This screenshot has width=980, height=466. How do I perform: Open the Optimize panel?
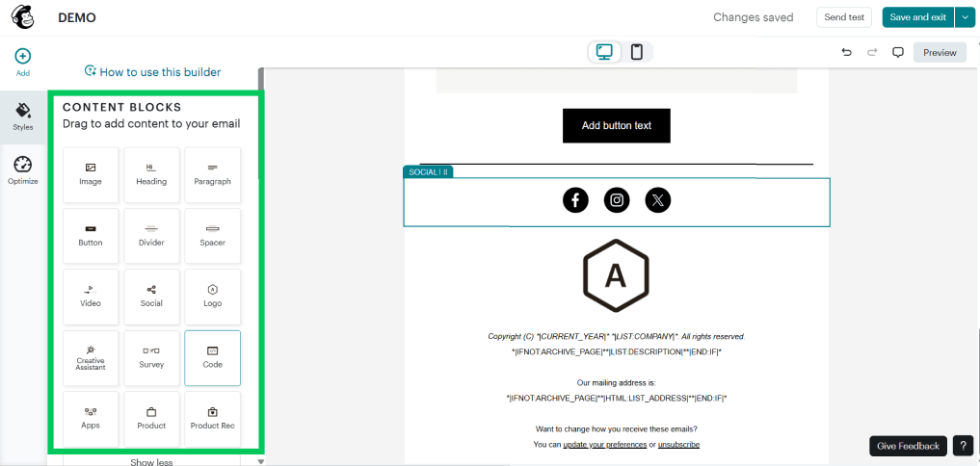[x=22, y=170]
